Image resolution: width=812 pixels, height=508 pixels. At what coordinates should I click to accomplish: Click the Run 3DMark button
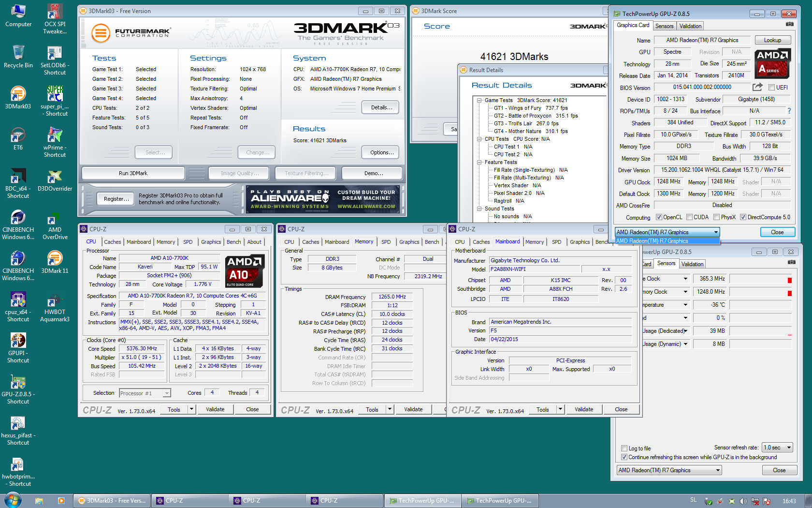[x=133, y=173]
